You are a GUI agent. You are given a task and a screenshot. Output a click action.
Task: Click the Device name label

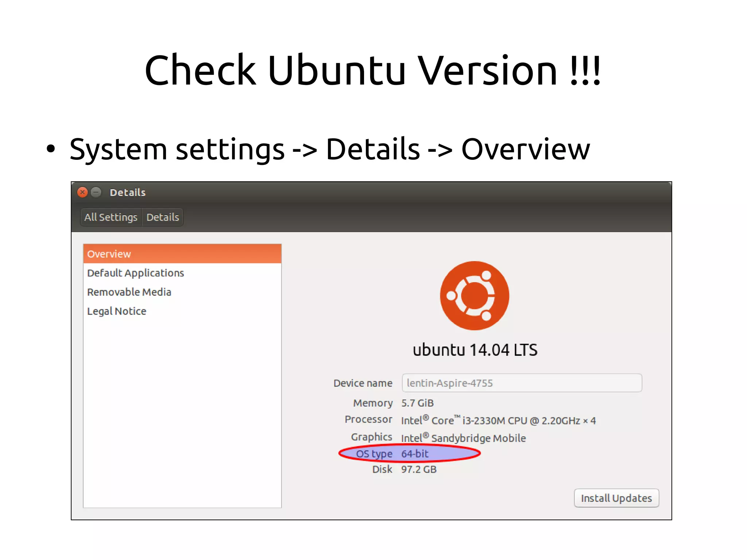(363, 383)
